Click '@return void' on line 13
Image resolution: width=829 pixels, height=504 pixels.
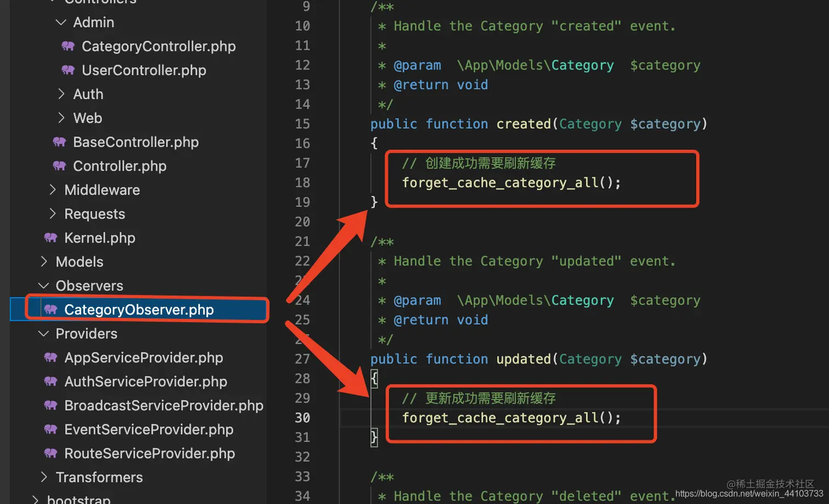point(441,85)
